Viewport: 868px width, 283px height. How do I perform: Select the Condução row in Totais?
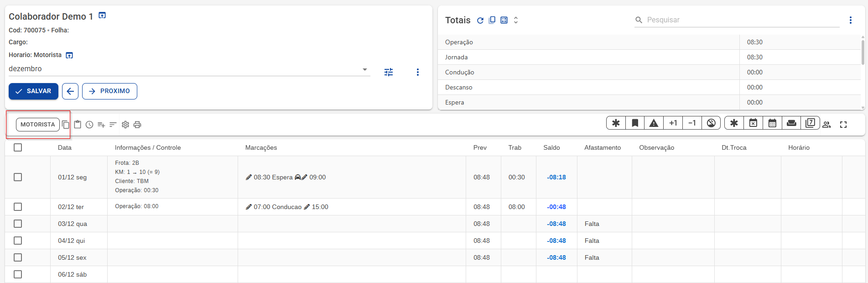click(650, 72)
